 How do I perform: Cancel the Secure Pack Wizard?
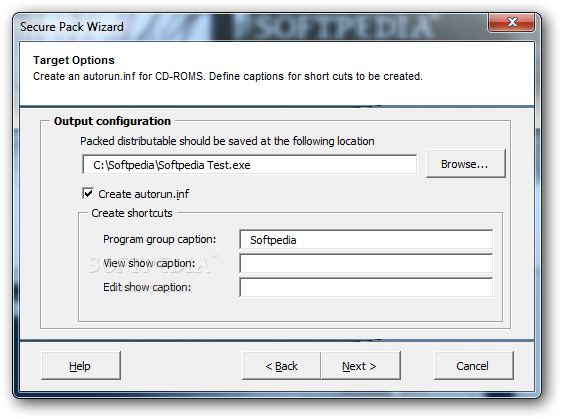point(473,366)
